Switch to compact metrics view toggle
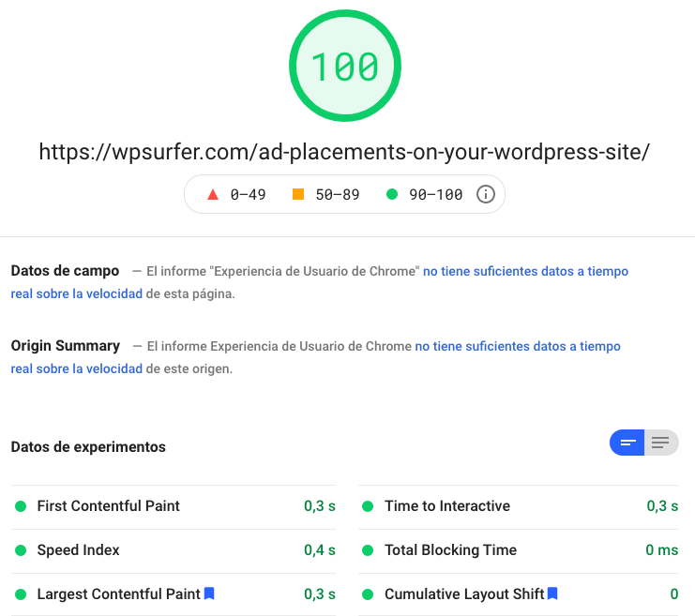695x616 pixels. [x=627, y=443]
